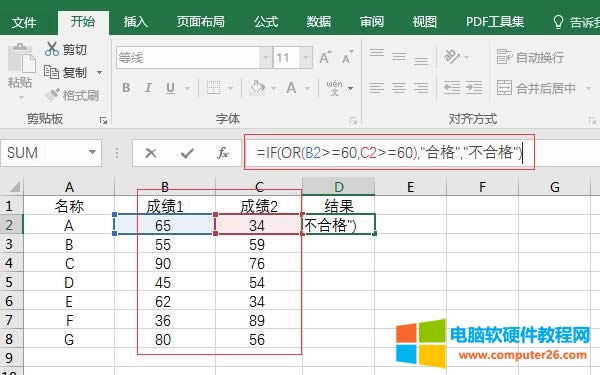Image resolution: width=600 pixels, height=375 pixels.
Task: Open the Name Box dropdown arrow
Action: [92, 152]
